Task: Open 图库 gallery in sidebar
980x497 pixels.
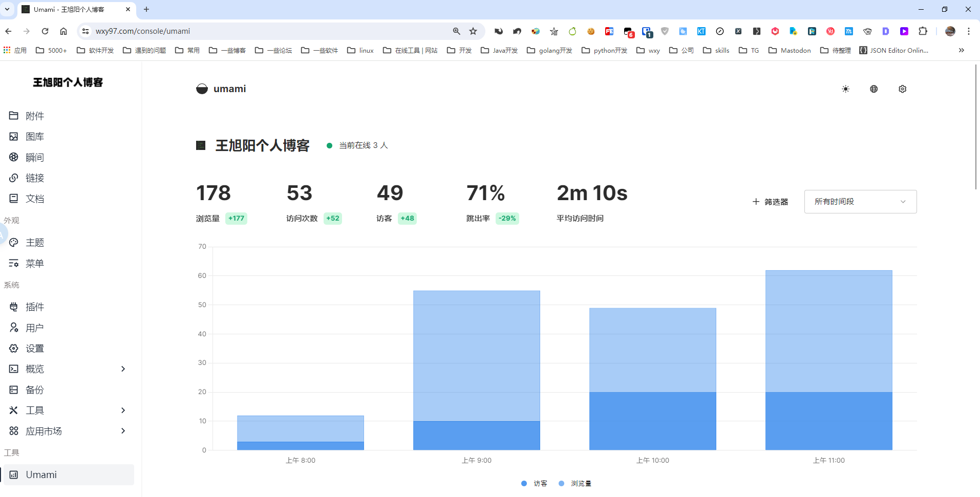Action: click(x=35, y=137)
